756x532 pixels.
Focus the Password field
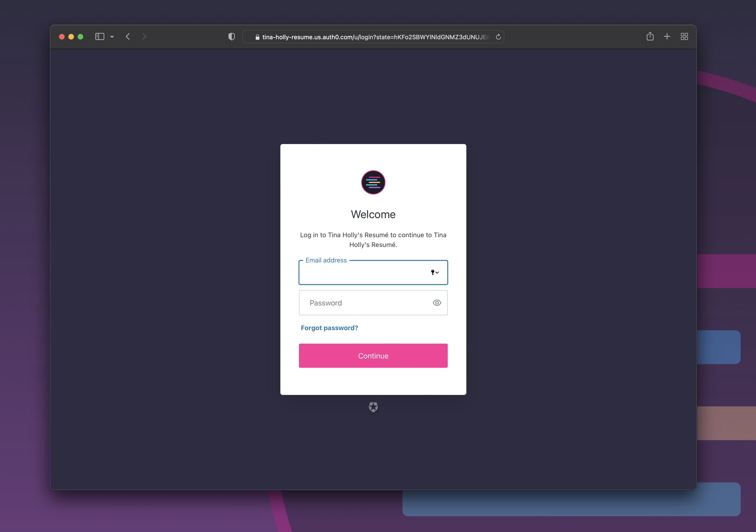tap(373, 303)
